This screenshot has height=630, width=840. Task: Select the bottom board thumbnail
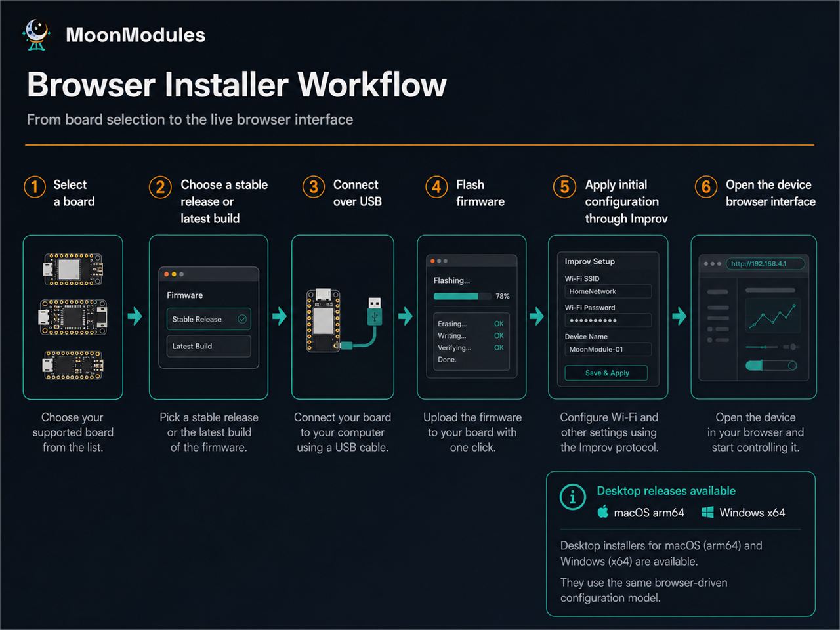tap(73, 365)
